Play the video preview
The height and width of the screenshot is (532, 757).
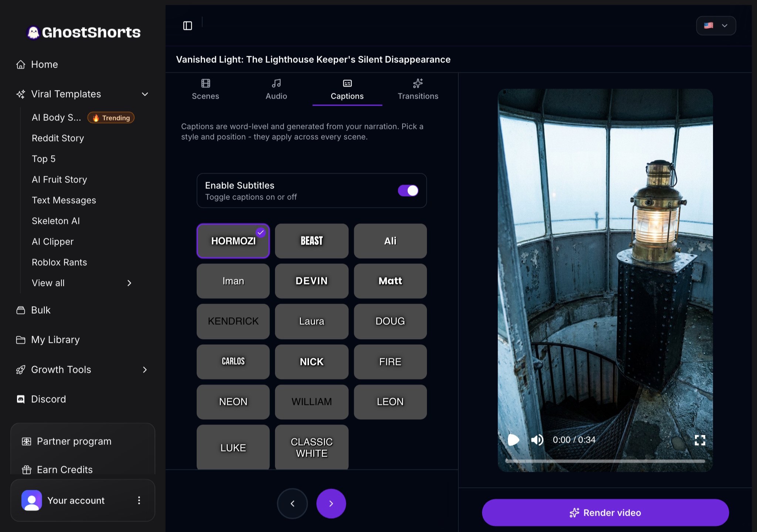tap(513, 440)
